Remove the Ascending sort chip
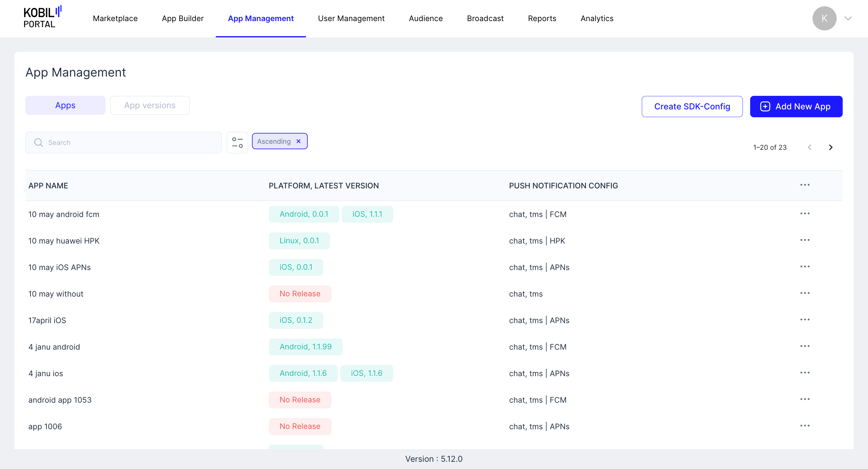 click(298, 141)
